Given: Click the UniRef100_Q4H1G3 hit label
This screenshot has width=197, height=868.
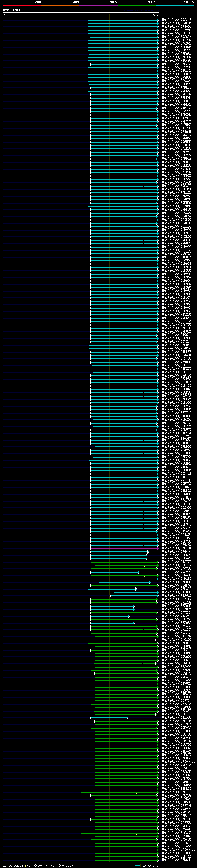Looking at the screenshot, I should pos(177,108).
